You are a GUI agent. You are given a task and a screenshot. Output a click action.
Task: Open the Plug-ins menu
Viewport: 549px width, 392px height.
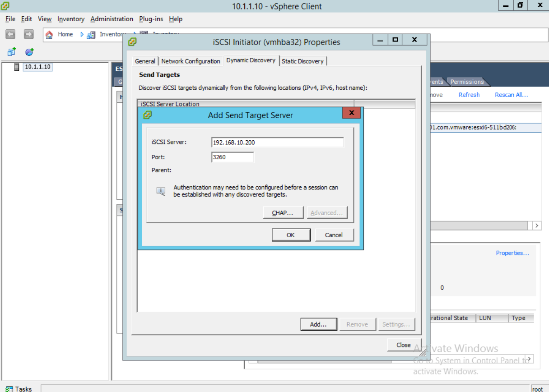[x=151, y=19]
